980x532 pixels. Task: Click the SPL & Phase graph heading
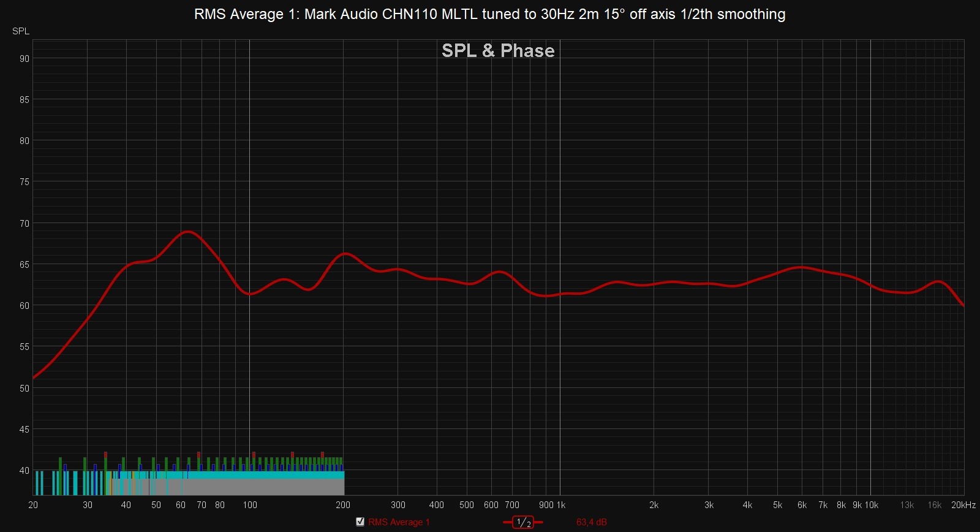coord(498,50)
